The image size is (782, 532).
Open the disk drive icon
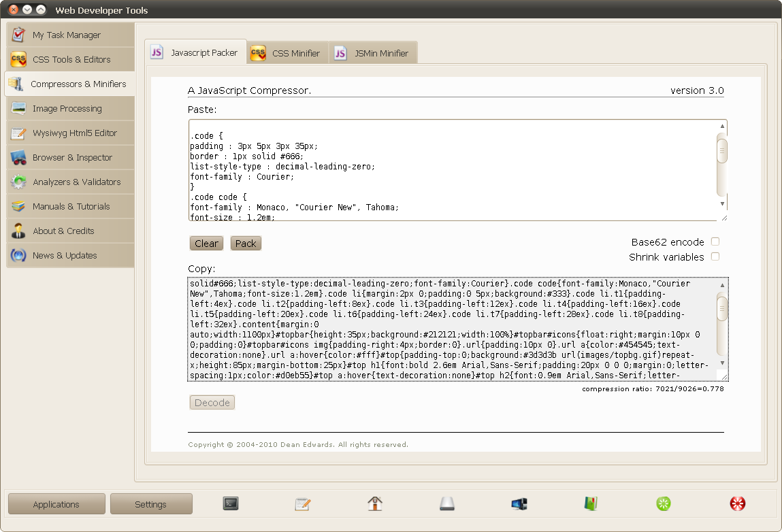(447, 503)
